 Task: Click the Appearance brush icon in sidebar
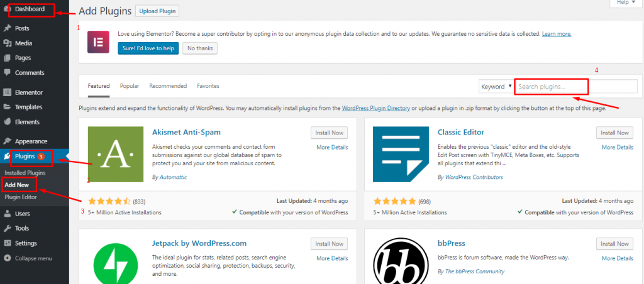coord(7,141)
